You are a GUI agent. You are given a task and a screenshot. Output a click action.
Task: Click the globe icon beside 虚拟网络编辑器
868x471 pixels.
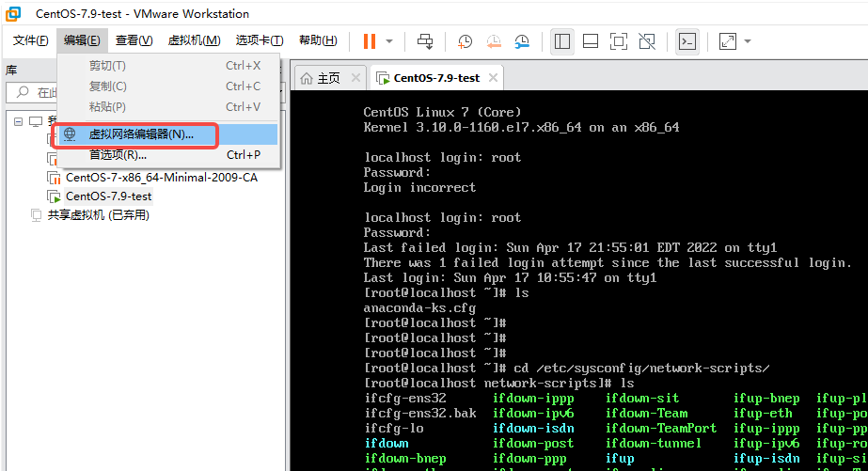point(70,134)
